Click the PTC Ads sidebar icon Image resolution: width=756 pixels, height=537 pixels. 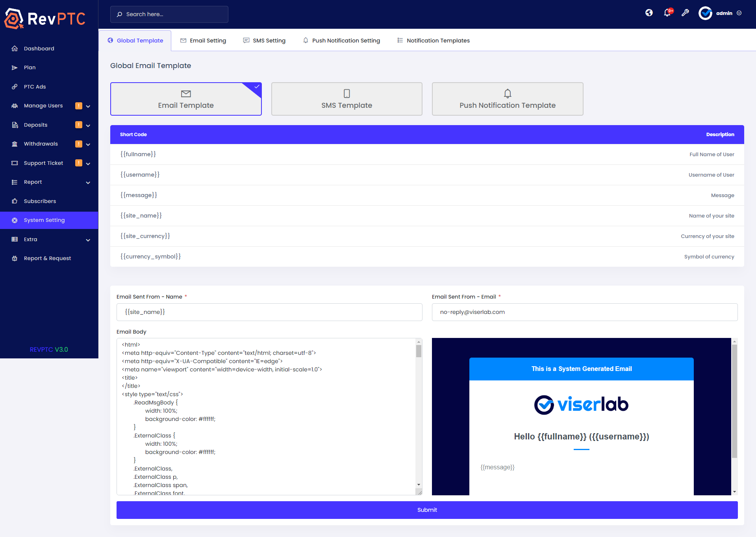click(15, 87)
